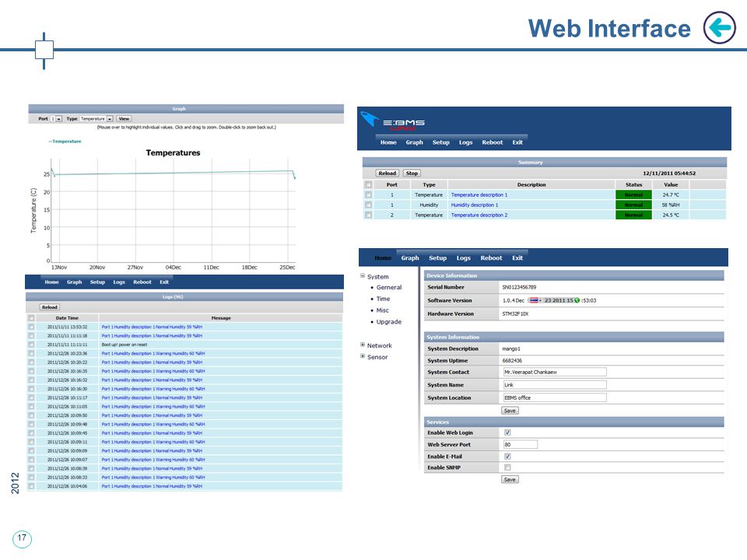Check the Humidity description 1 row checkbox in Summary
This screenshot has height=560, width=747.
[368, 205]
